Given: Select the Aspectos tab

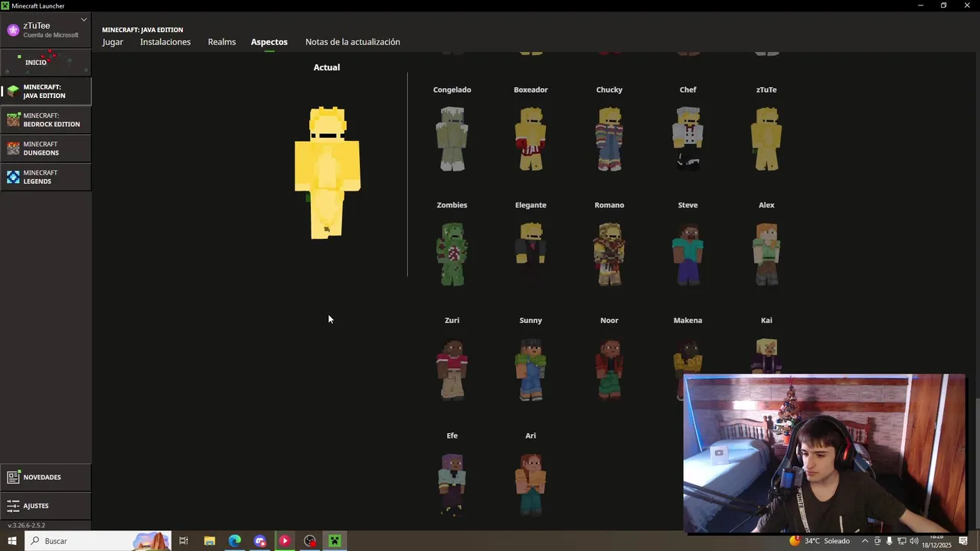Looking at the screenshot, I should 269,42.
